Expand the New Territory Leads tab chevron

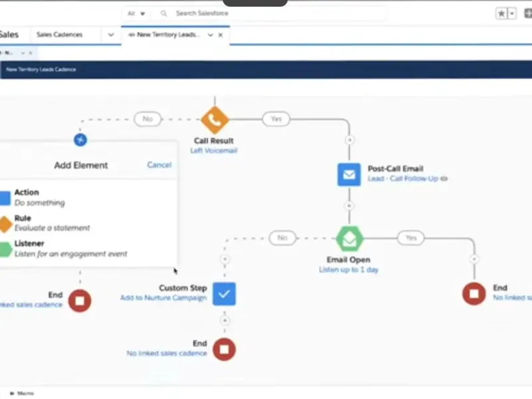tap(210, 35)
